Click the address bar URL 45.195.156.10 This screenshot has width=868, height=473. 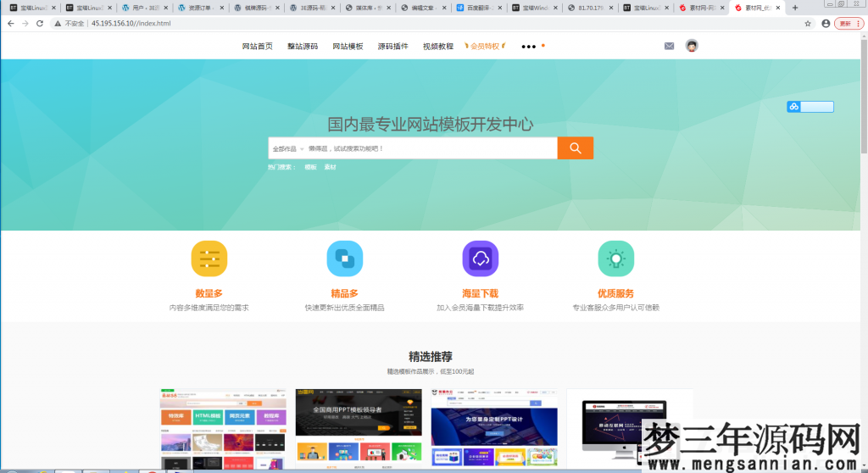[x=131, y=23]
